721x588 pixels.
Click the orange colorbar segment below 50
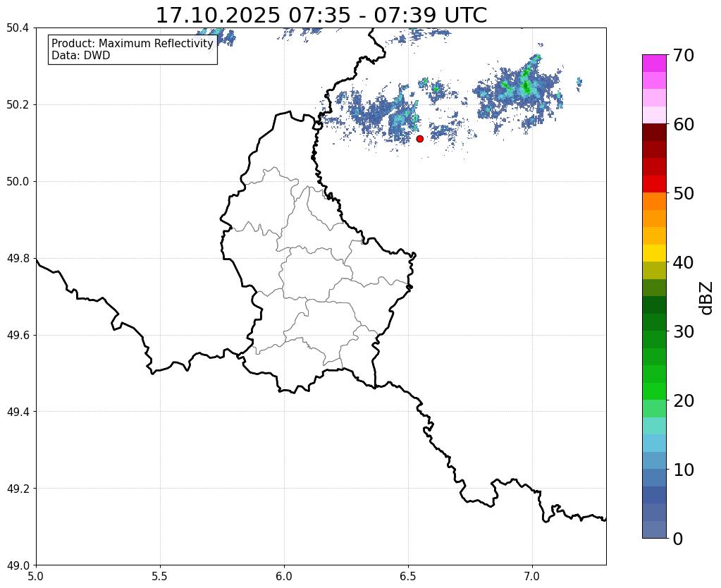[x=654, y=202]
